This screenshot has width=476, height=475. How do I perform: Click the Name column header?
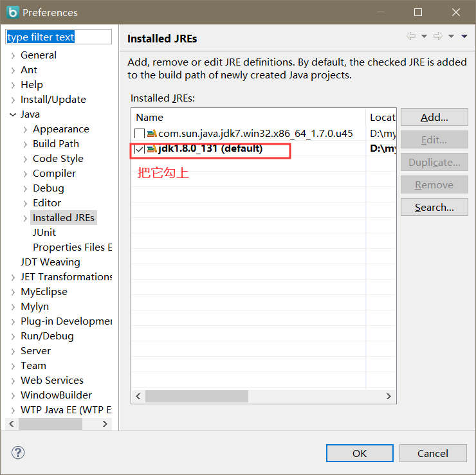(249, 117)
